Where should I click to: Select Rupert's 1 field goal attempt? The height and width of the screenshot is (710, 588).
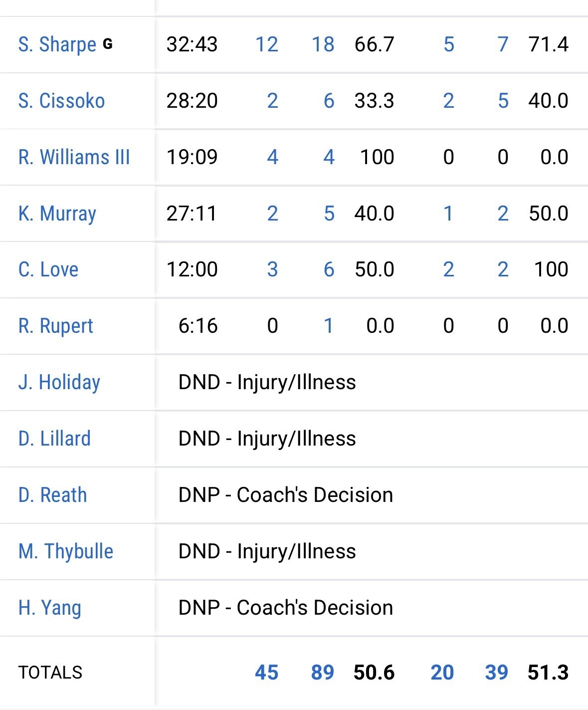(328, 326)
